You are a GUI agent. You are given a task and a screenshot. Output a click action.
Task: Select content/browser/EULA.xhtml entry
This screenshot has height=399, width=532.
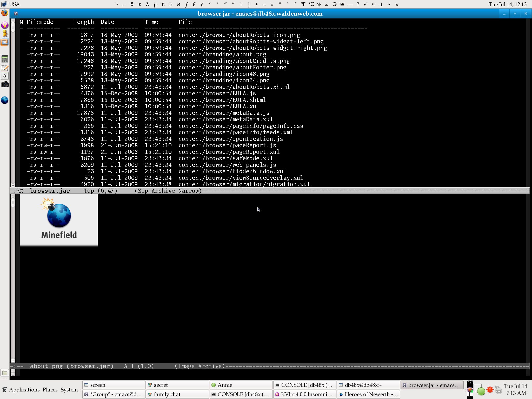[222, 100]
